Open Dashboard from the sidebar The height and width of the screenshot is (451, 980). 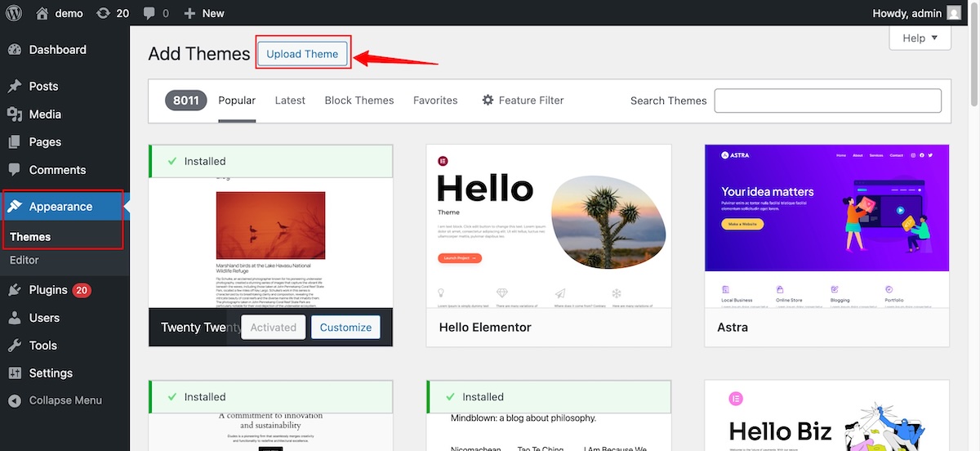click(x=57, y=50)
